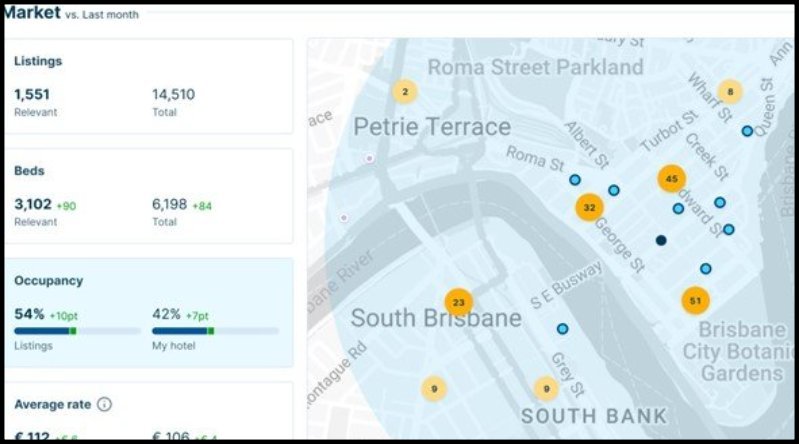Viewport: 799px width, 444px height.
Task: Open the map cluster marker labeled 2
Action: point(405,92)
